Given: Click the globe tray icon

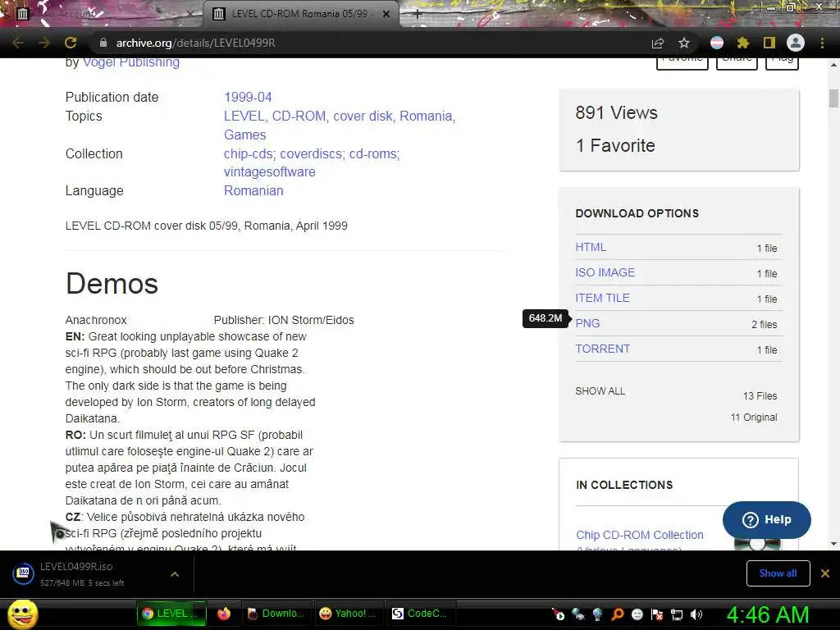Looking at the screenshot, I should point(598,614).
